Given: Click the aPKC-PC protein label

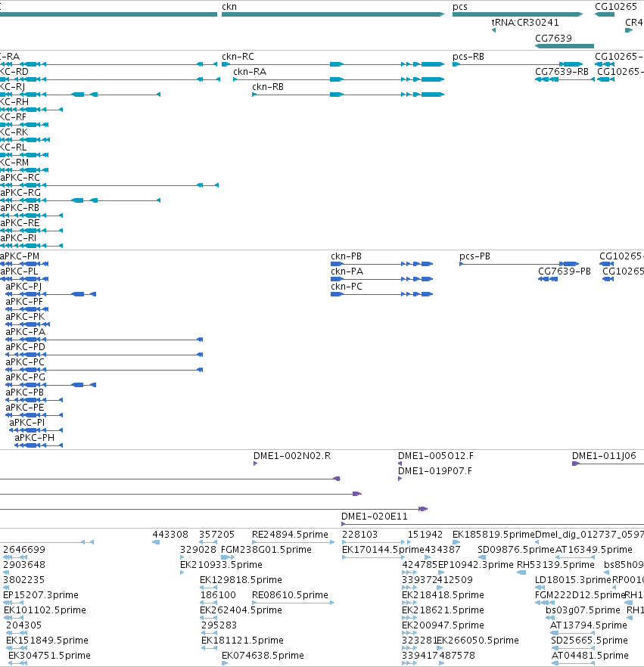Looking at the screenshot, I should click(25, 362).
